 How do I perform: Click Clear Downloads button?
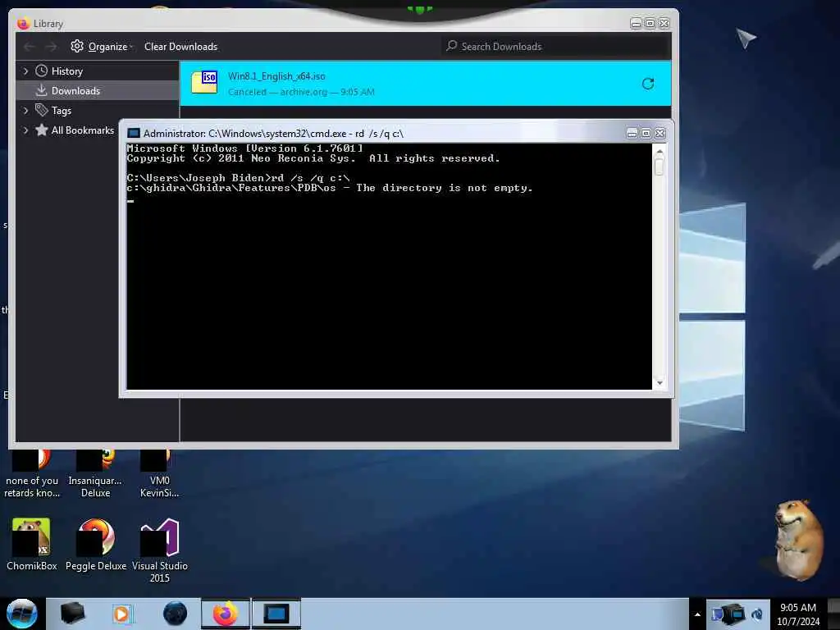(180, 47)
